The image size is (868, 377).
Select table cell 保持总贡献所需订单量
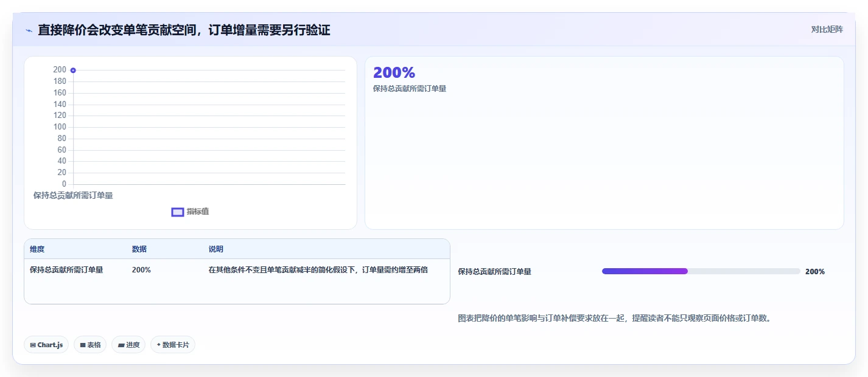(x=66, y=270)
